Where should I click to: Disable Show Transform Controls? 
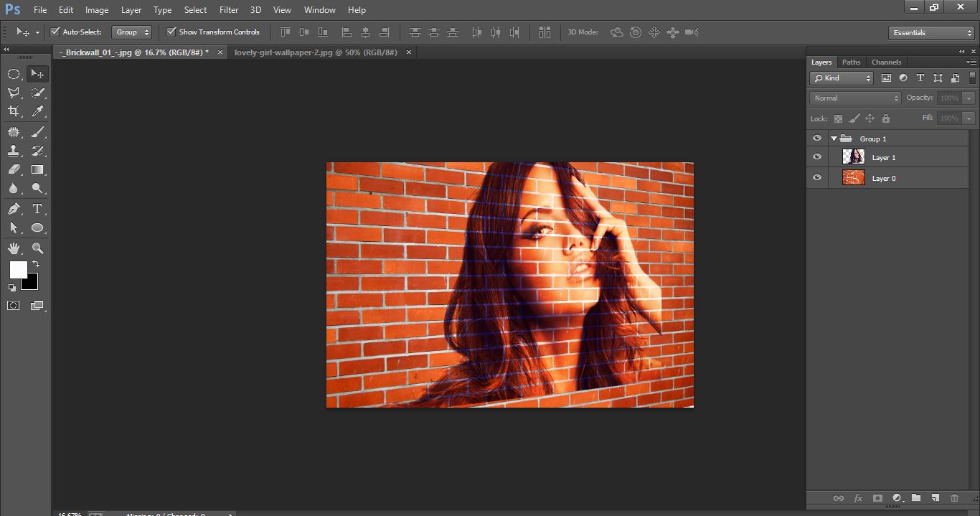pyautogui.click(x=171, y=32)
